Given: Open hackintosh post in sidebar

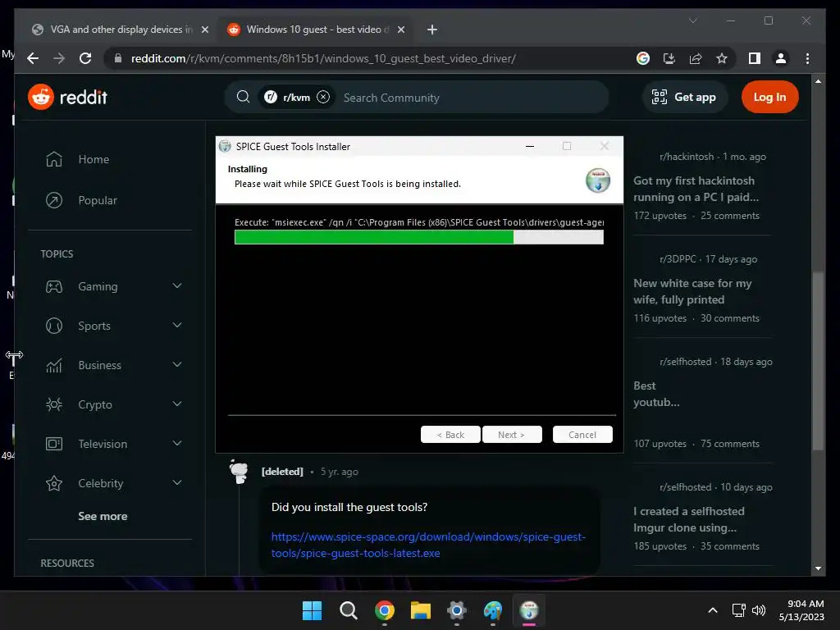Looking at the screenshot, I should 696,189.
